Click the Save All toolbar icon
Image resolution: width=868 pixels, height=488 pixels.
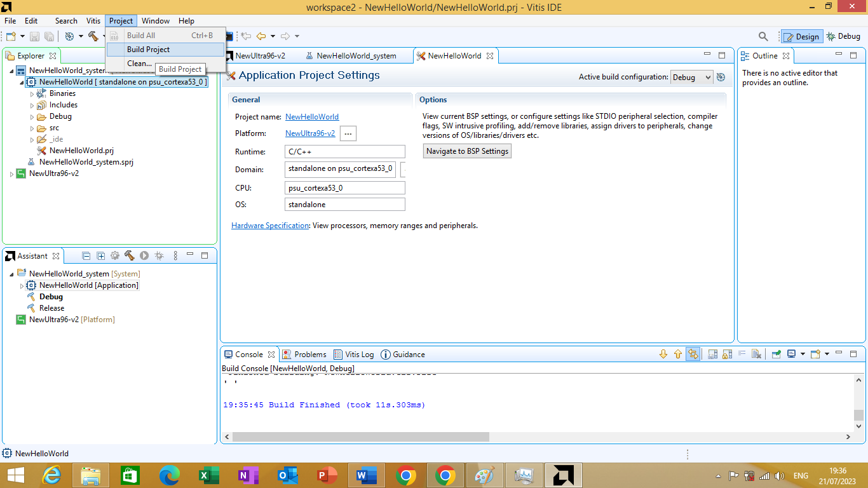(x=48, y=36)
